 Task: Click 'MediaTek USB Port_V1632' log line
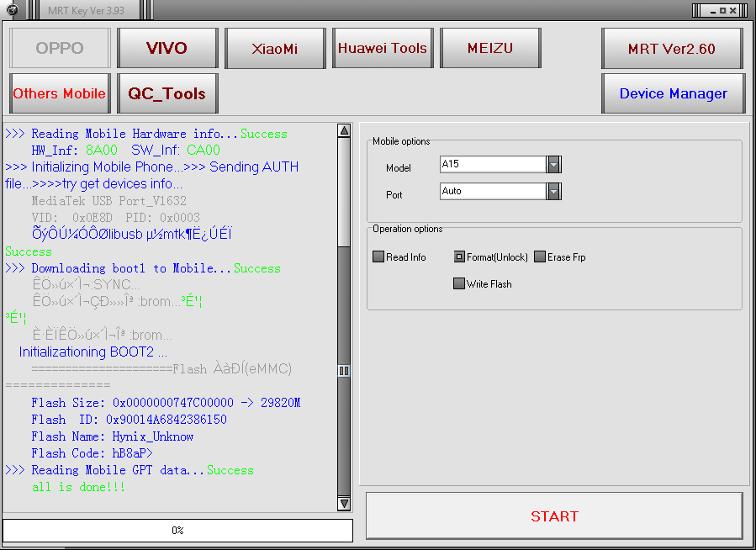109,201
